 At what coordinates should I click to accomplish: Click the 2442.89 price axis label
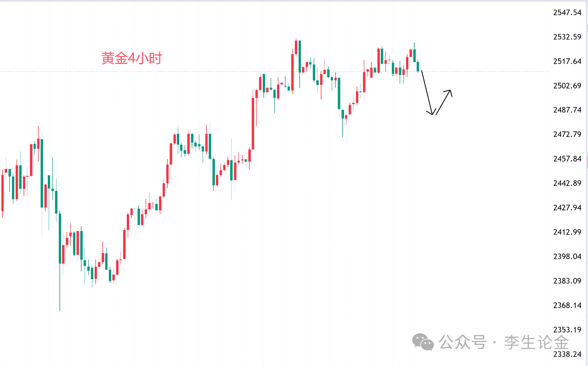point(567,183)
